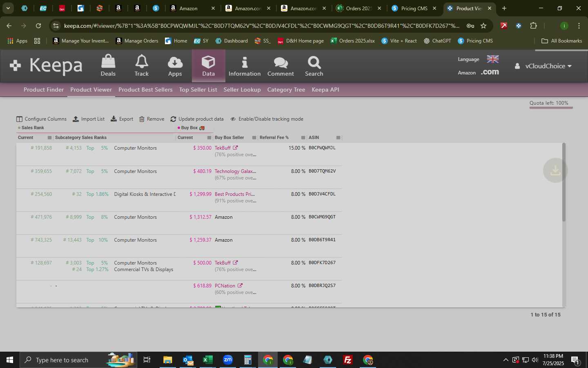Viewport: 588px width, 368px height.
Task: Switch to Product Finder tab
Action: click(44, 90)
